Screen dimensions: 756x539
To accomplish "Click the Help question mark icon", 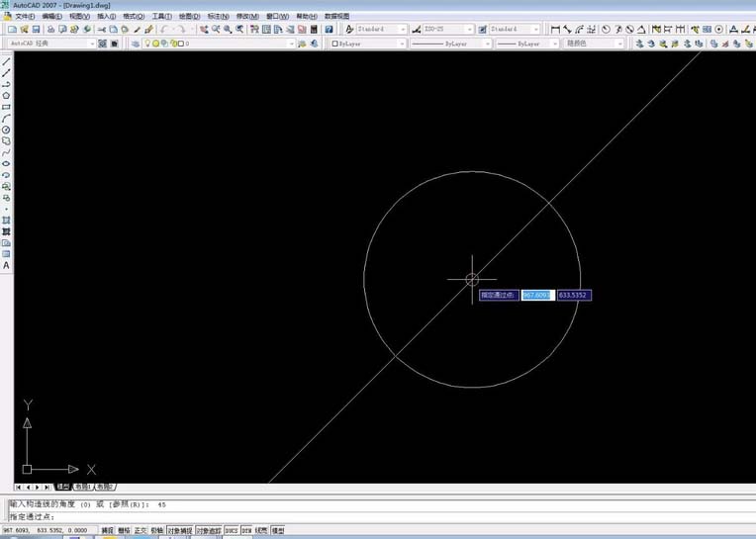I will tap(329, 30).
